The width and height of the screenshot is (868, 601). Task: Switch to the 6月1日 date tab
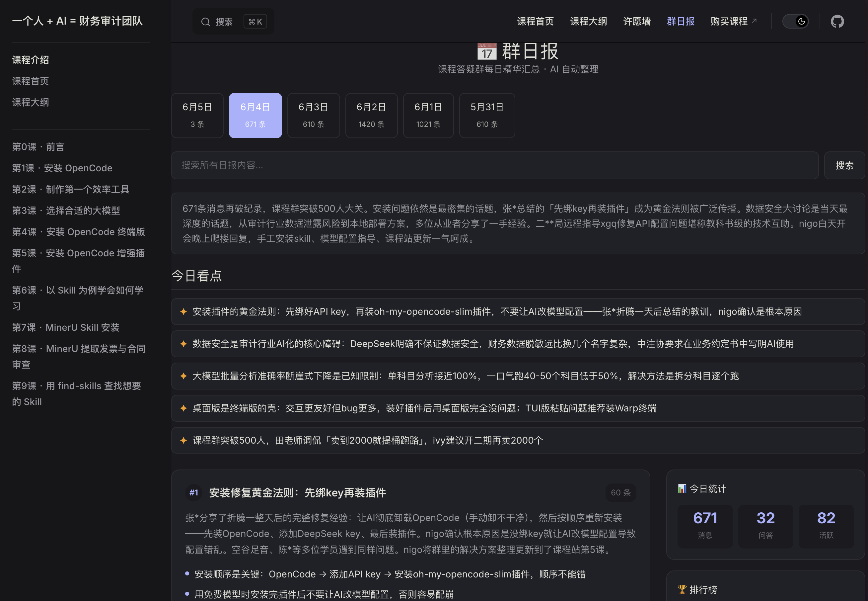tap(428, 115)
